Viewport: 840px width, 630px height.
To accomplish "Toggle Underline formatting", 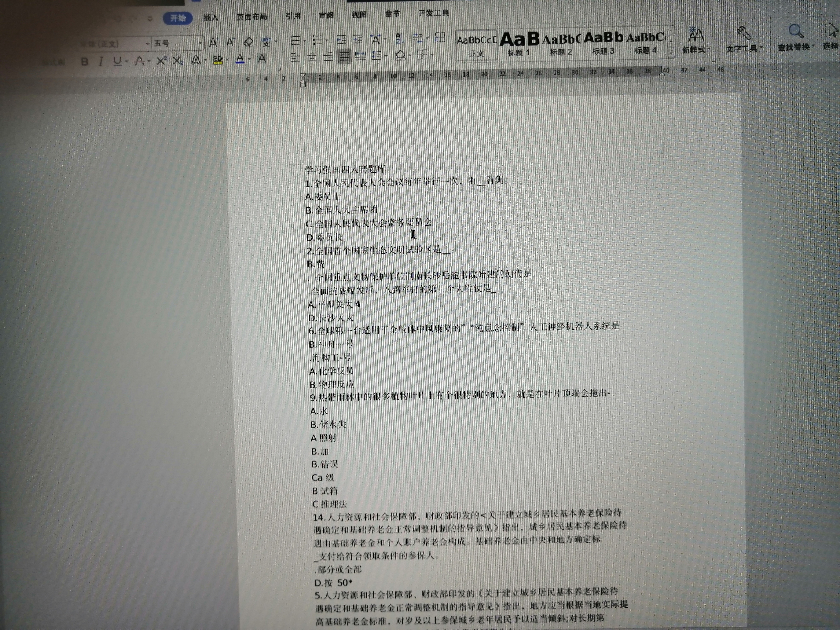I will pyautogui.click(x=118, y=61).
